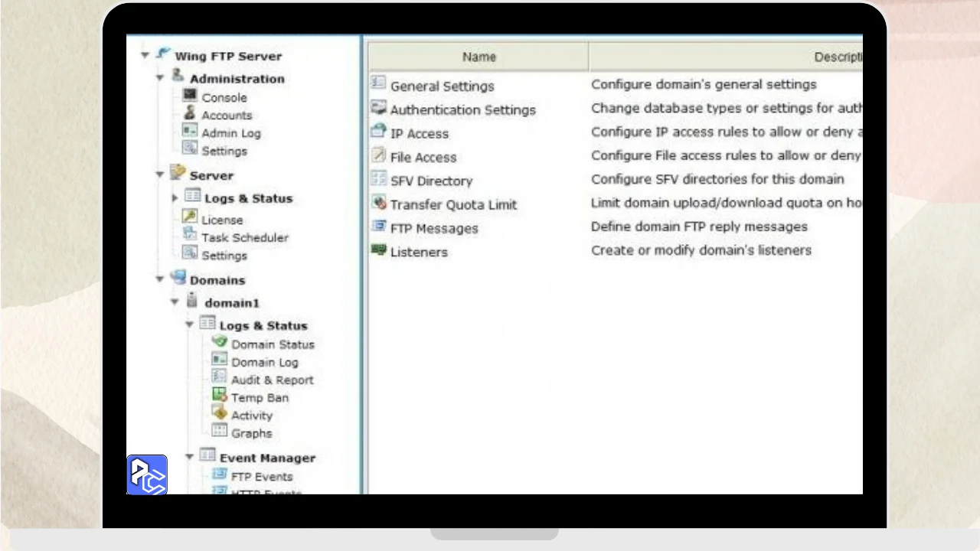The image size is (980, 551).
Task: Click the Domains group icon
Action: [178, 277]
